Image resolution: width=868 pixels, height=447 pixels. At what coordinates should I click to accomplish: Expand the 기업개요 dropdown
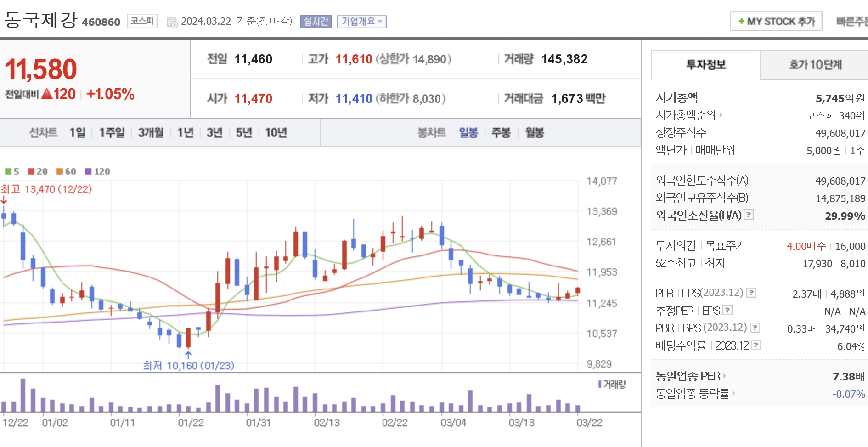click(362, 22)
